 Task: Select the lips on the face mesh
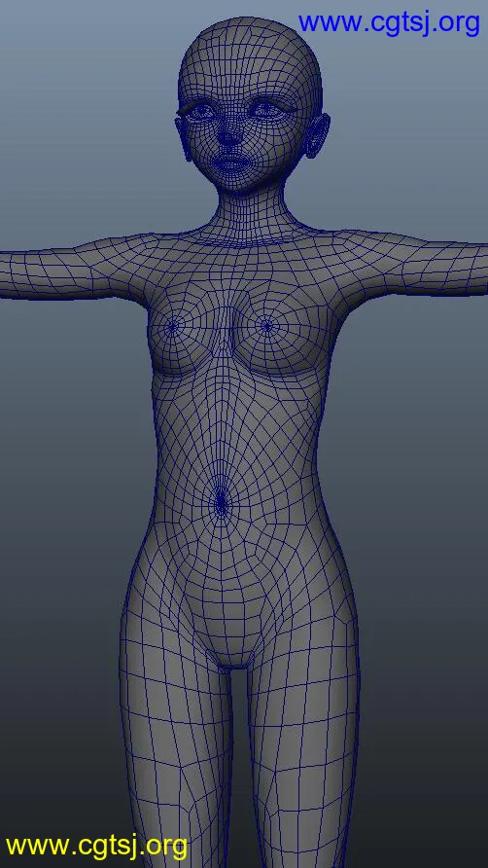pyautogui.click(x=230, y=163)
